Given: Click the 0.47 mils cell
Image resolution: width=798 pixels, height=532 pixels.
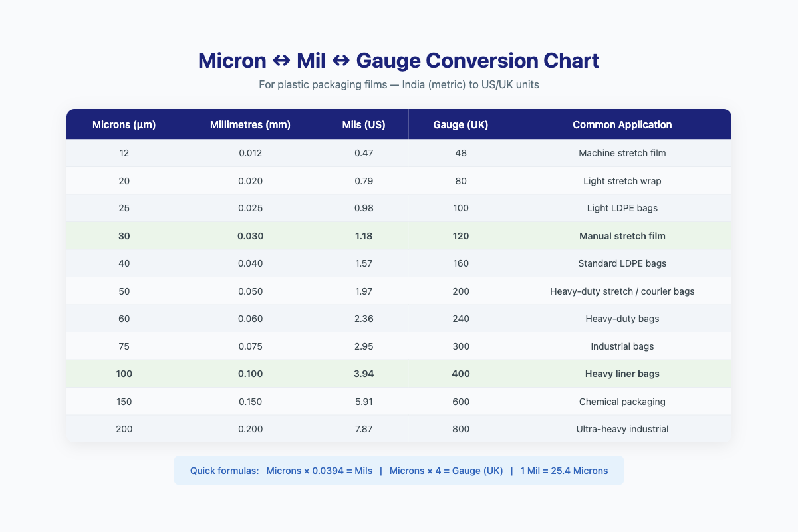Looking at the screenshot, I should click(363, 153).
